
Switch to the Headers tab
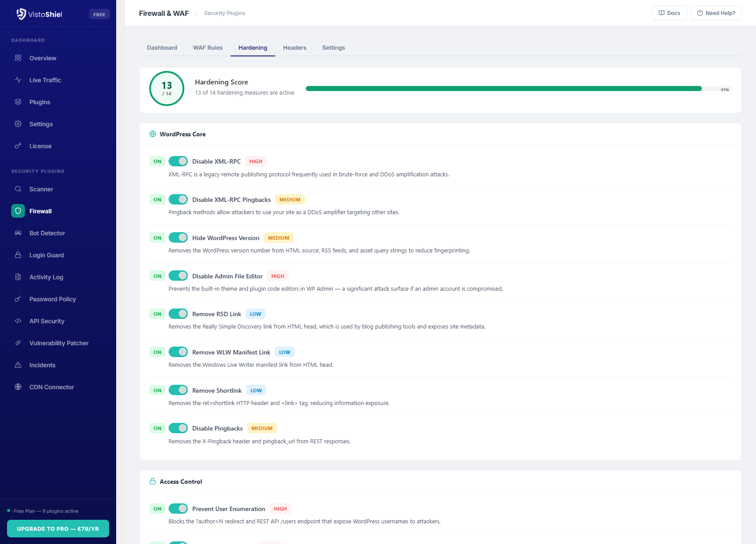(294, 47)
